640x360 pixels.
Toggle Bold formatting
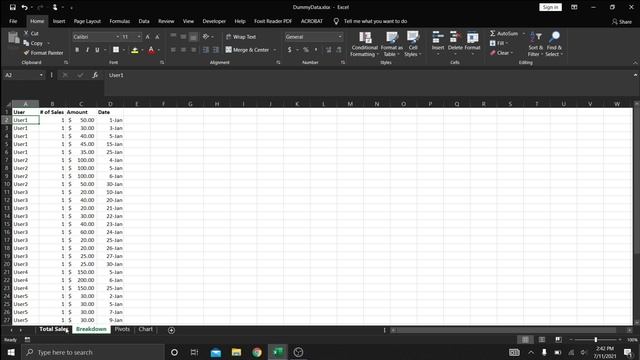click(77, 50)
